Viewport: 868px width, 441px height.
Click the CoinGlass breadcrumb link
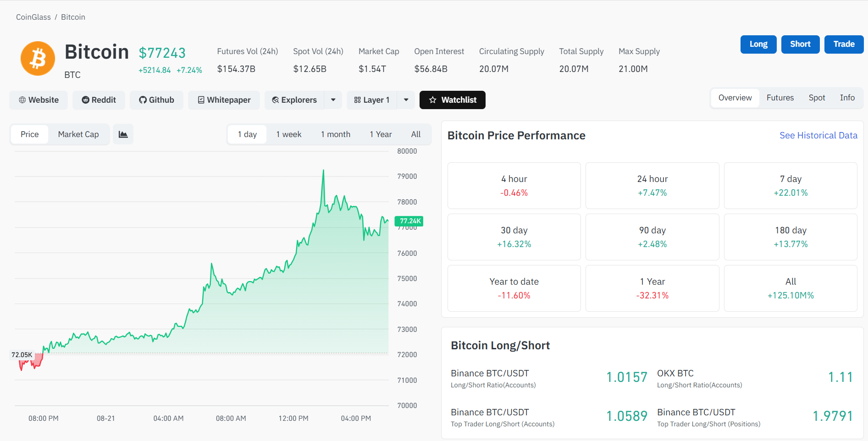pos(33,17)
